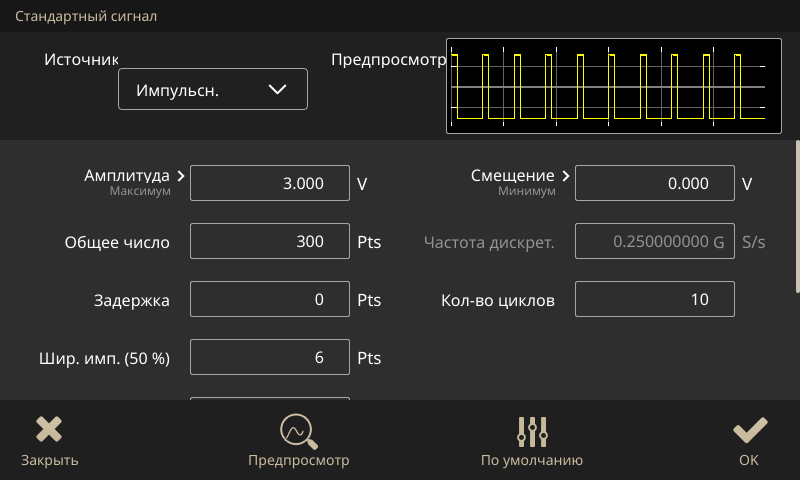
Task: Click the Предпросмотр magnifier waveform icon
Action: pos(298,430)
